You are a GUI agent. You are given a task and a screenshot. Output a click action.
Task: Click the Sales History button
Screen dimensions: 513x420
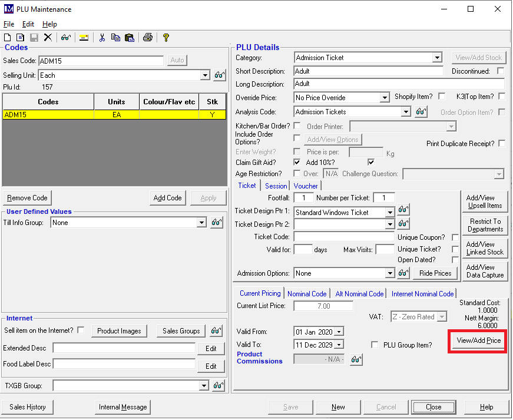(28, 407)
